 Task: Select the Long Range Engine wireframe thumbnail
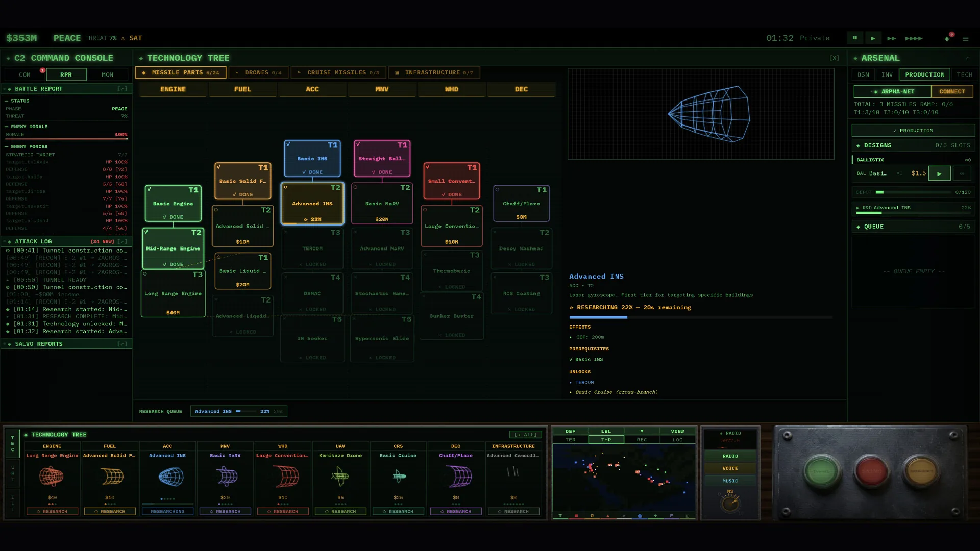52,477
